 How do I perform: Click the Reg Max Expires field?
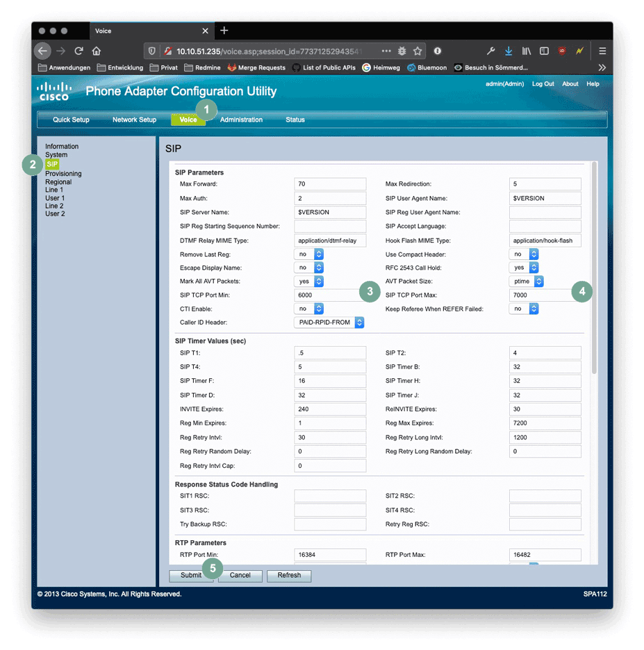click(x=545, y=423)
